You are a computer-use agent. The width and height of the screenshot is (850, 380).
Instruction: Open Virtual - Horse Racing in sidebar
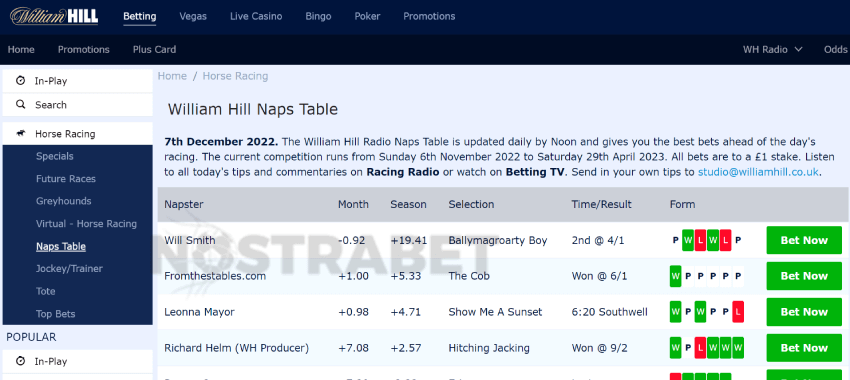tap(86, 224)
